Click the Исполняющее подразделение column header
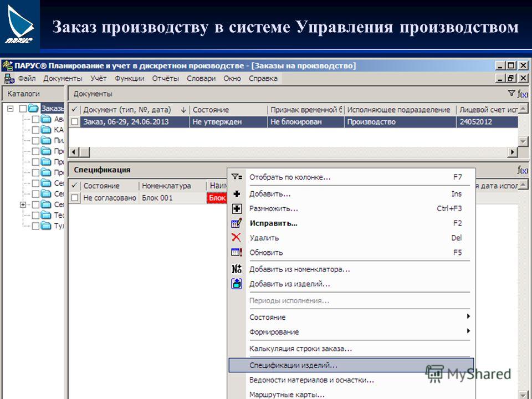 tap(400, 110)
